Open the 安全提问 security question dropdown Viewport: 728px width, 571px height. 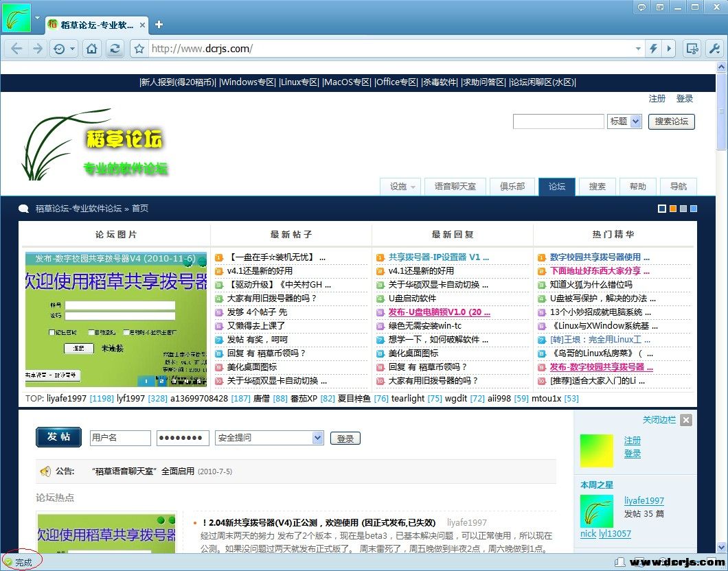(269, 438)
